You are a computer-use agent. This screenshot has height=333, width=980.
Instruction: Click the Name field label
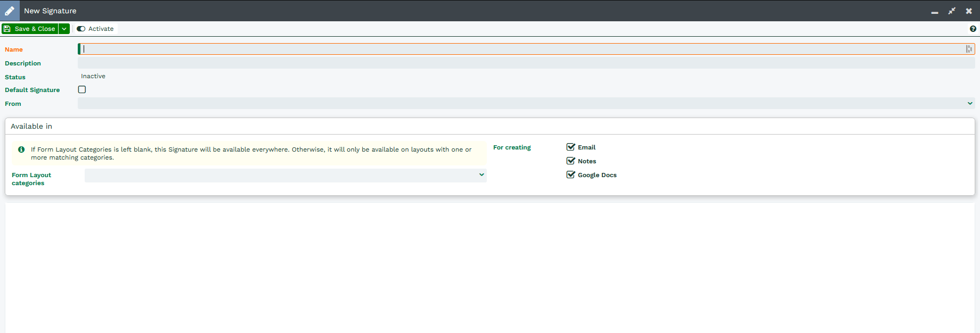point(14,49)
